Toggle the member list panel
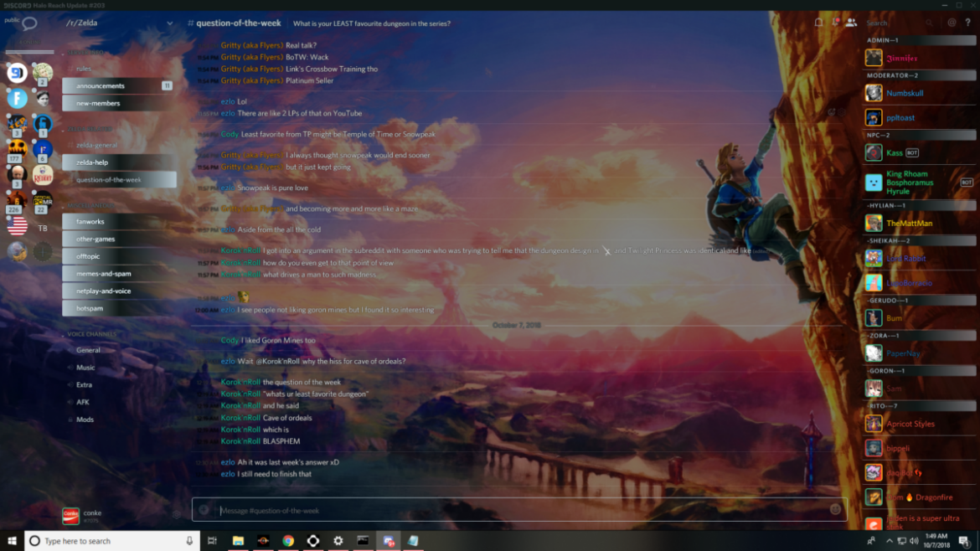 pyautogui.click(x=850, y=23)
